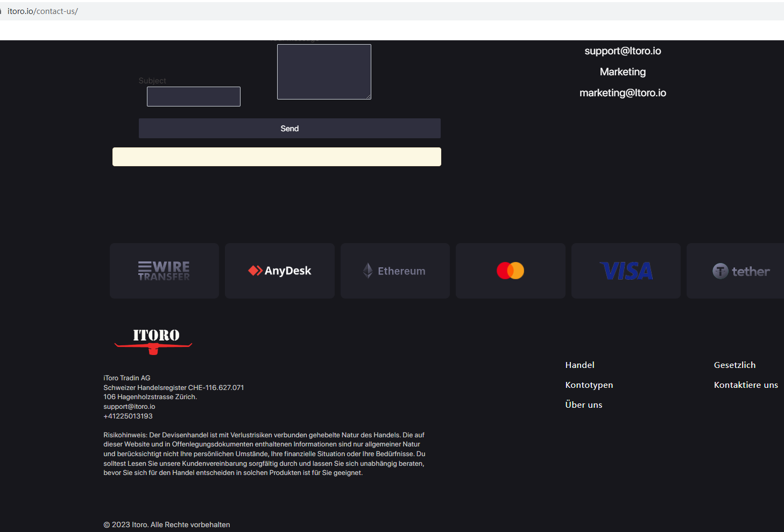Click the iToro Tradin AG company name
This screenshot has width=784, height=532.
[127, 378]
